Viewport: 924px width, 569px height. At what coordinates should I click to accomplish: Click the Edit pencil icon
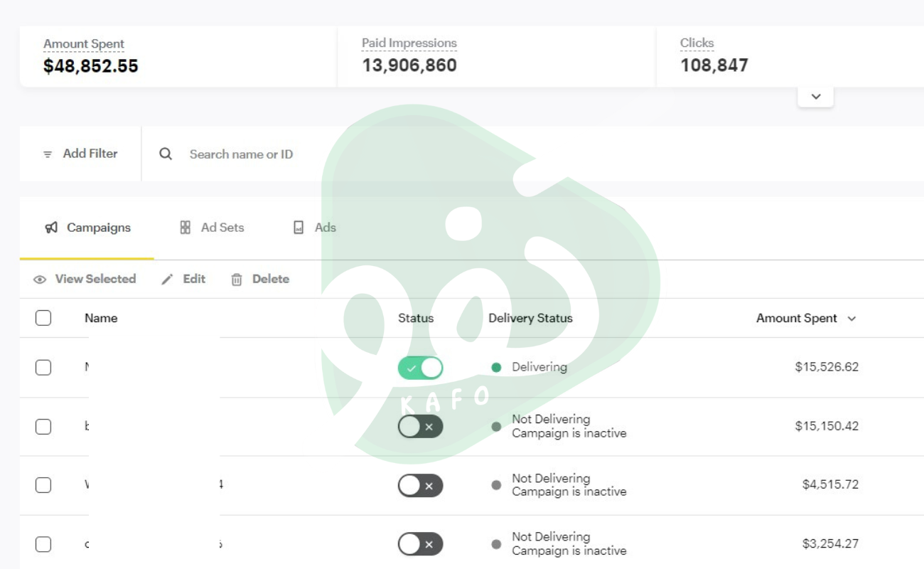(167, 280)
